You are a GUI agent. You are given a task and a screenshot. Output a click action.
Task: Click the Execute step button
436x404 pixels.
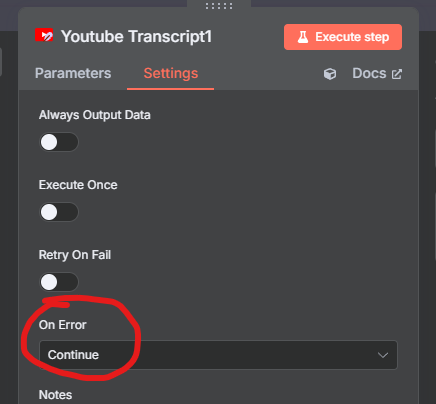343,37
